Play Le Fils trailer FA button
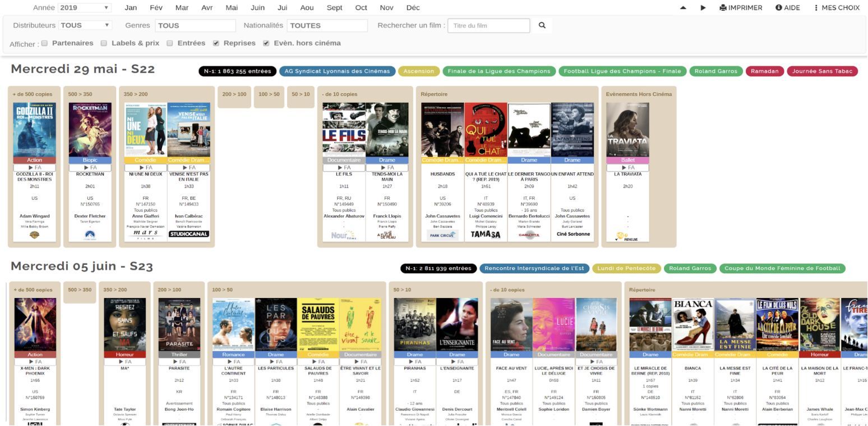This screenshot has width=868, height=426. (344, 167)
